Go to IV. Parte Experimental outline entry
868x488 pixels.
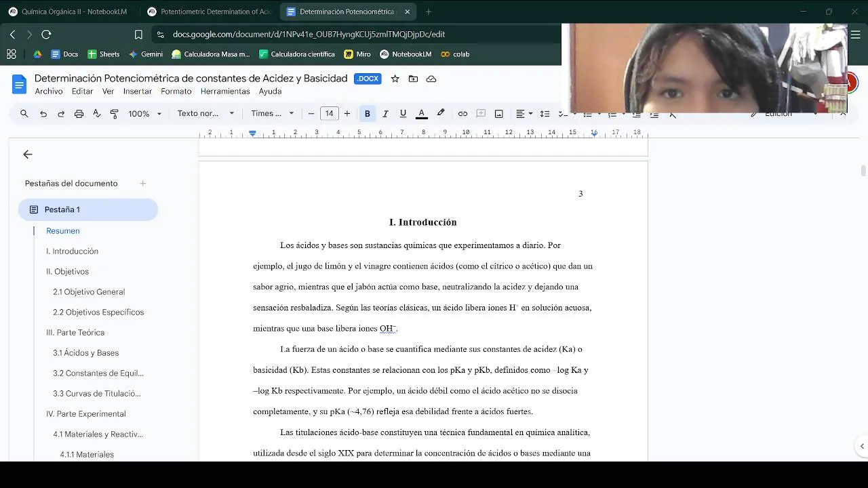click(85, 414)
